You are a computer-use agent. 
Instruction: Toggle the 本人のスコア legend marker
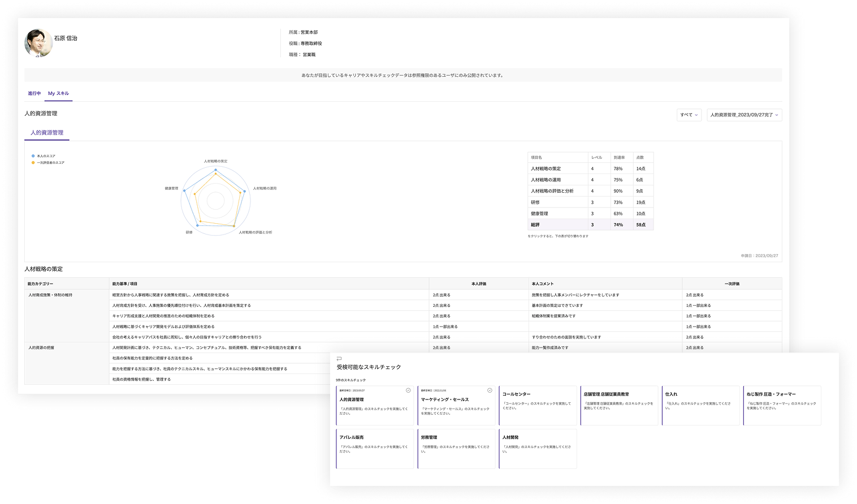(33, 156)
